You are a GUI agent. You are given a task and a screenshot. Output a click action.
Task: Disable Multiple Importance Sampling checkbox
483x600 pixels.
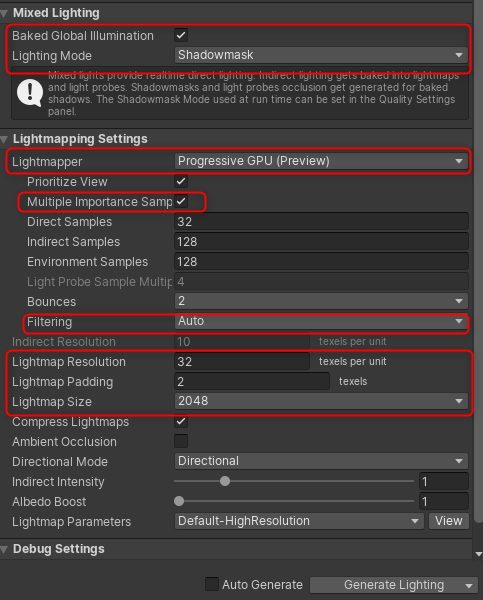click(181, 201)
